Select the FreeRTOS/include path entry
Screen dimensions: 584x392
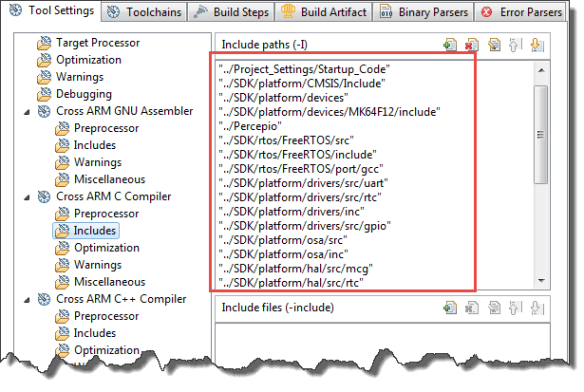pyautogui.click(x=298, y=155)
